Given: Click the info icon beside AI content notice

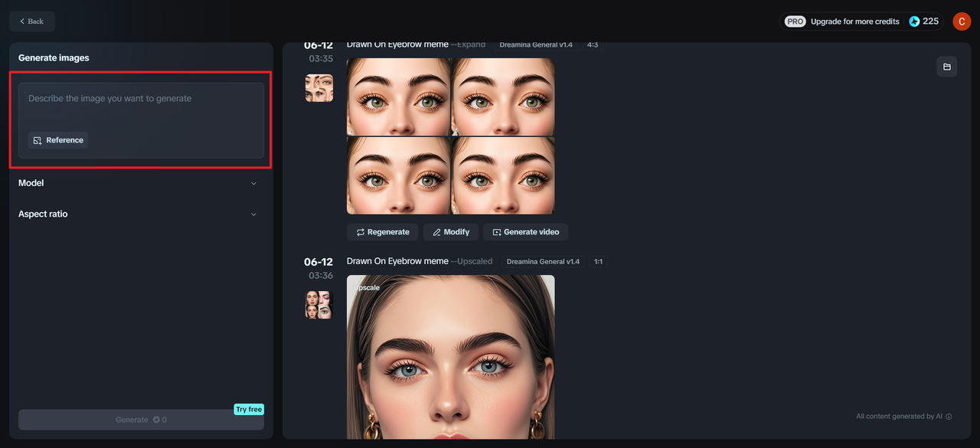Looking at the screenshot, I should (949, 417).
